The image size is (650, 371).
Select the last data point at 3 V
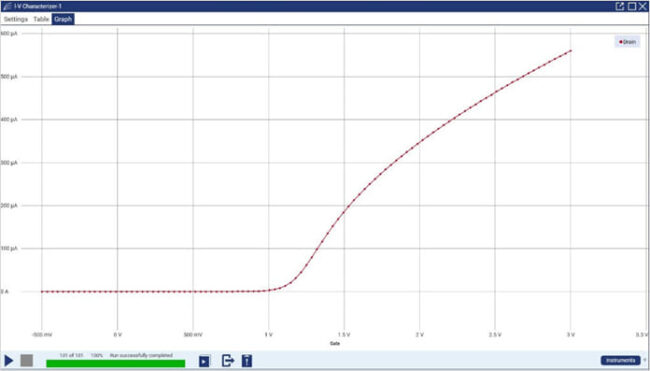pyautogui.click(x=571, y=51)
